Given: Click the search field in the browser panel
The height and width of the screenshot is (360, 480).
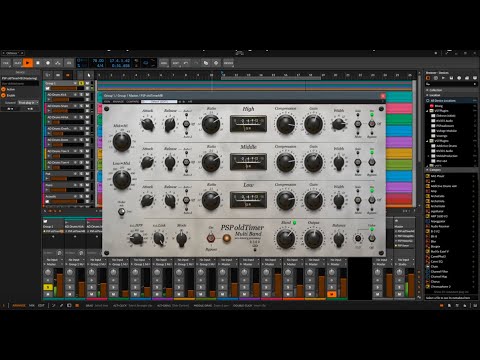Looking at the screenshot, I should click(x=451, y=84).
